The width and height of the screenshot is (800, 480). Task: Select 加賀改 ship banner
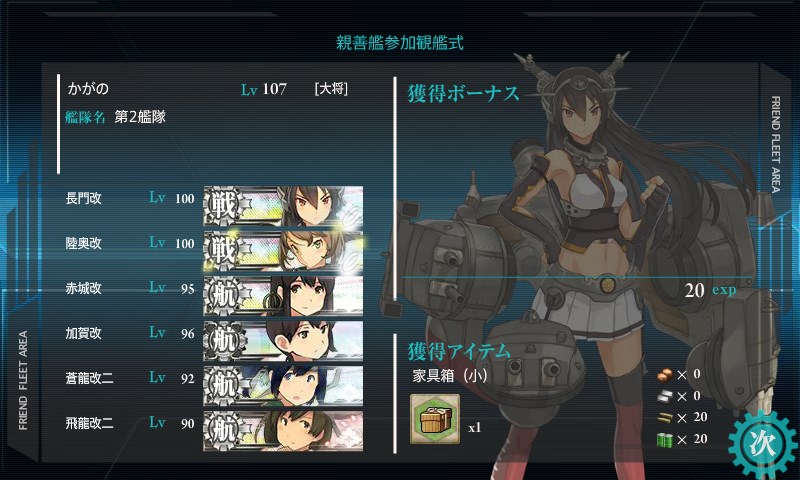point(283,341)
